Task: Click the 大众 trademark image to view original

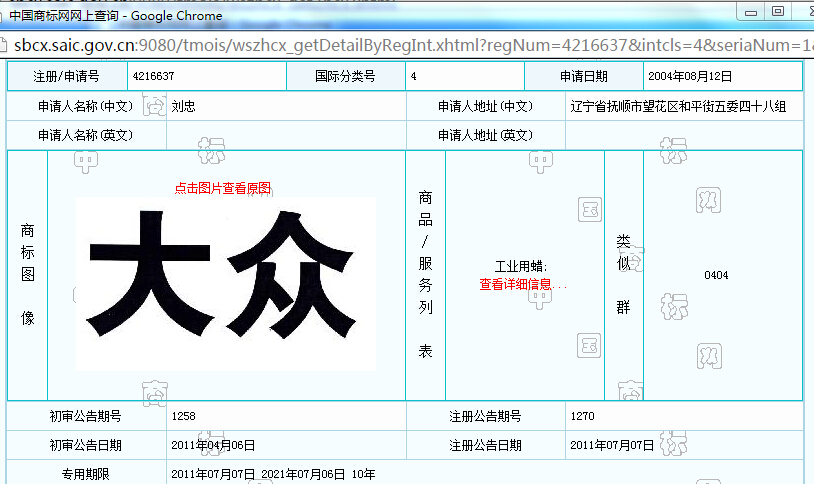Action: (226, 284)
